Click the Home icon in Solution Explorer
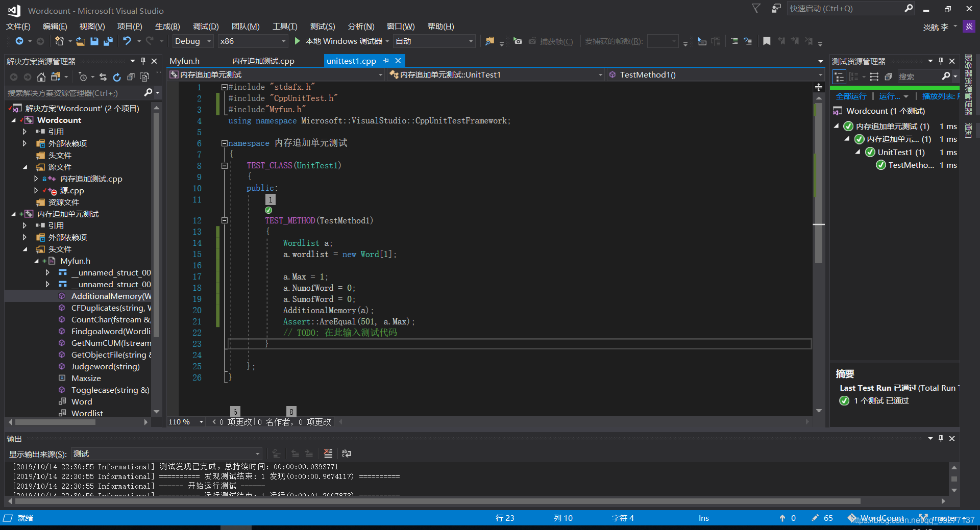 tap(41, 77)
